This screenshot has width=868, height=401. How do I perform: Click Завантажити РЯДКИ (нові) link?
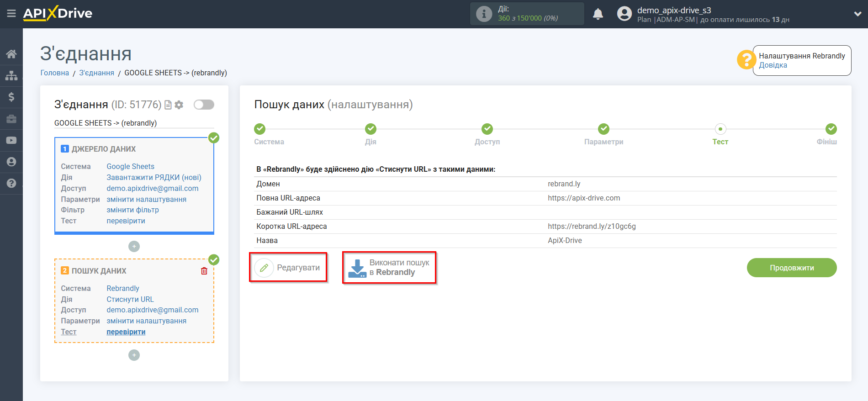pyautogui.click(x=154, y=177)
